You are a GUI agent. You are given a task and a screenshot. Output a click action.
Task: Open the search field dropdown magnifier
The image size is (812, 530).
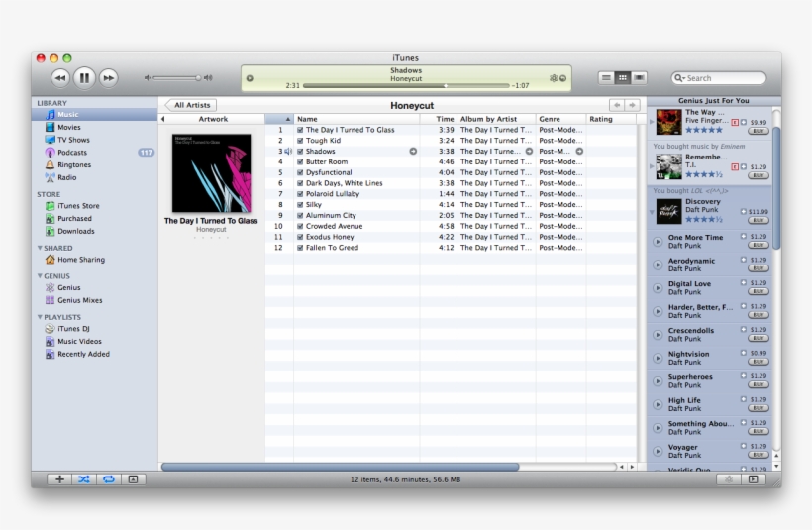678,78
